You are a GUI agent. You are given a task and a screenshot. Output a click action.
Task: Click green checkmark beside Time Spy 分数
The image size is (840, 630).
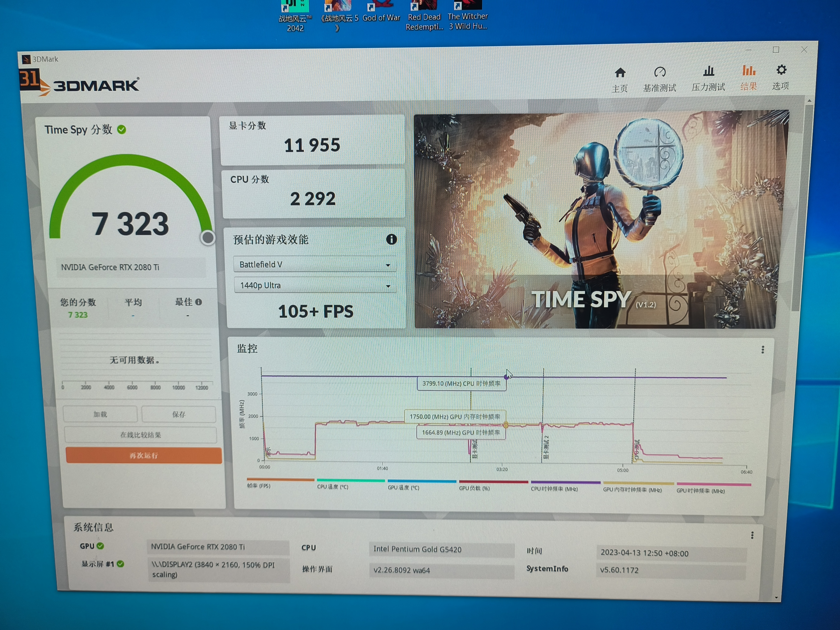(122, 130)
